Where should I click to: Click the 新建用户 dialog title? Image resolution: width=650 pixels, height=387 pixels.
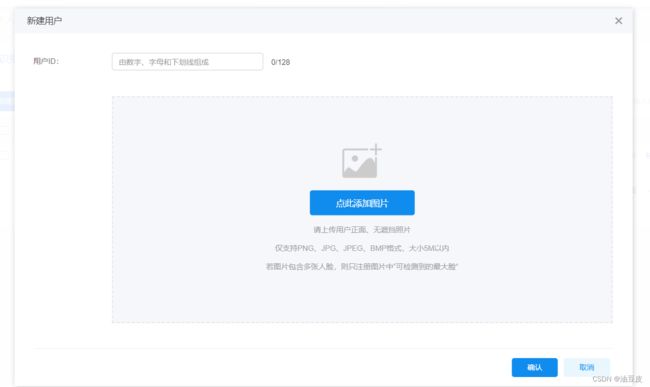click(44, 21)
